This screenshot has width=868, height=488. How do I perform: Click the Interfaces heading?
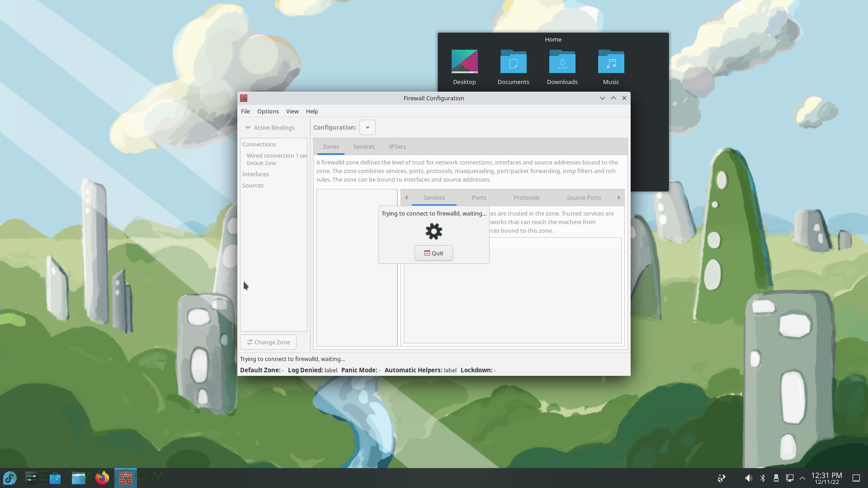(255, 174)
